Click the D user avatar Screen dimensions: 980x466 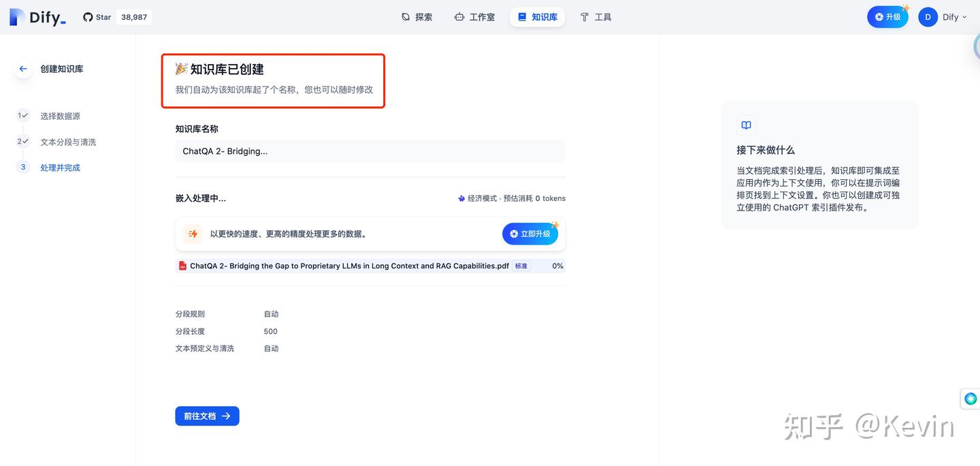(x=928, y=17)
